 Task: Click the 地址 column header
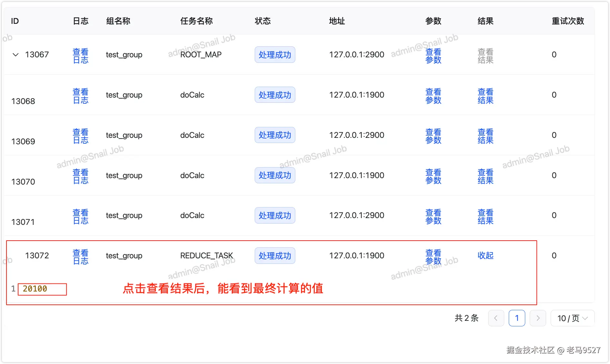tap(337, 21)
